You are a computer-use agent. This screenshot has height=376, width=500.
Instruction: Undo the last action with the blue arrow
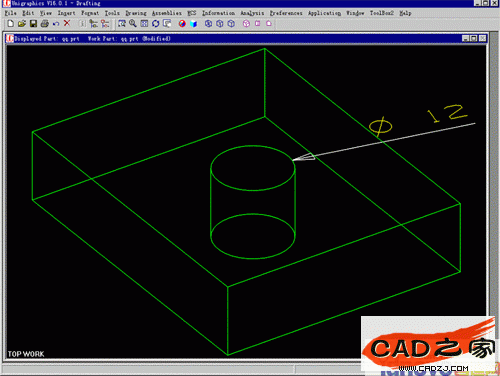click(56, 24)
